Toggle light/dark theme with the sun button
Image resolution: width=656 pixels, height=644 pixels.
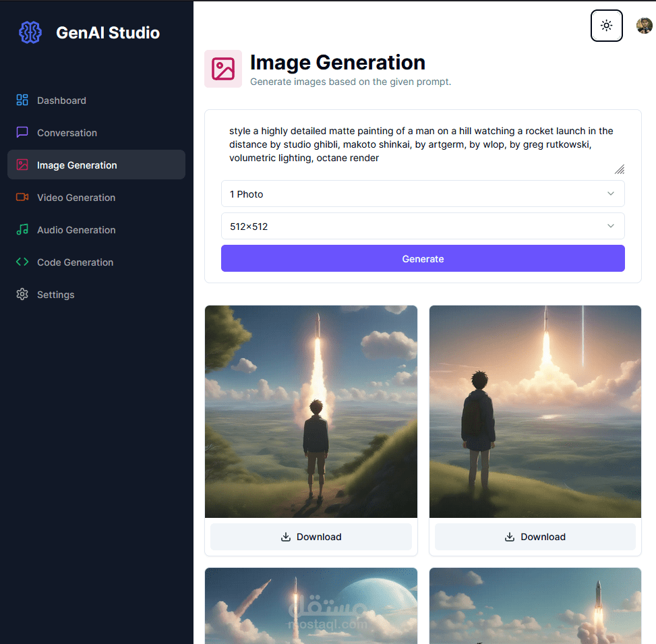(x=607, y=26)
